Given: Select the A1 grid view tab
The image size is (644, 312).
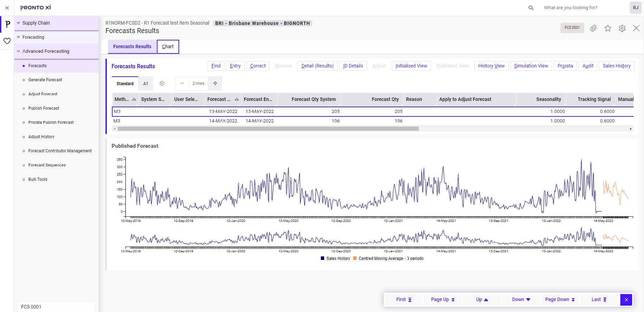Looking at the screenshot, I should pos(146,83).
